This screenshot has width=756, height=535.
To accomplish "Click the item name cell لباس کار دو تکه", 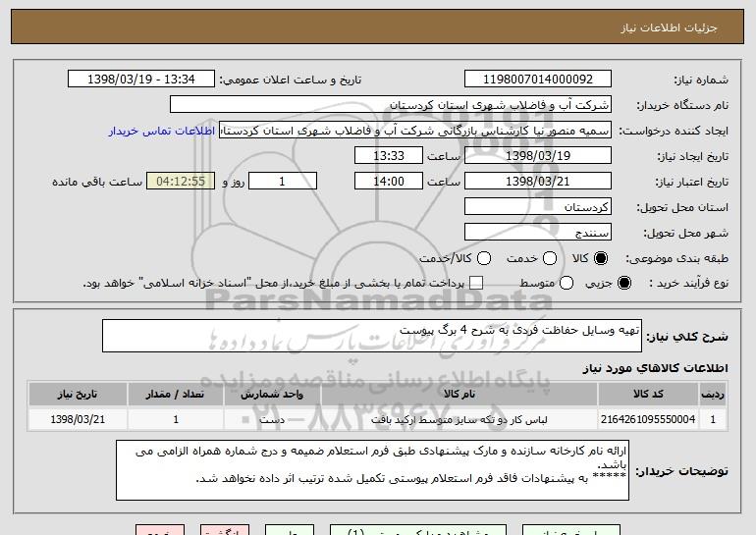I will pyautogui.click(x=459, y=419).
